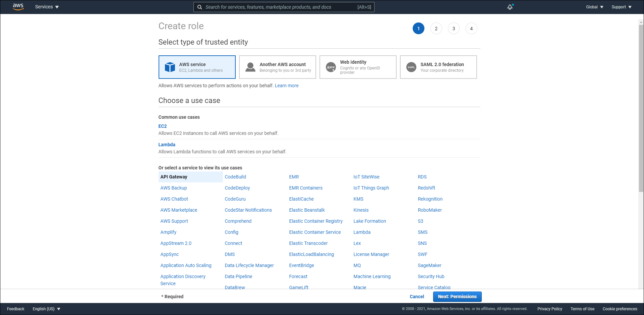This screenshot has width=644, height=315.
Task: Open the Global region dropdown
Action: pos(595,7)
